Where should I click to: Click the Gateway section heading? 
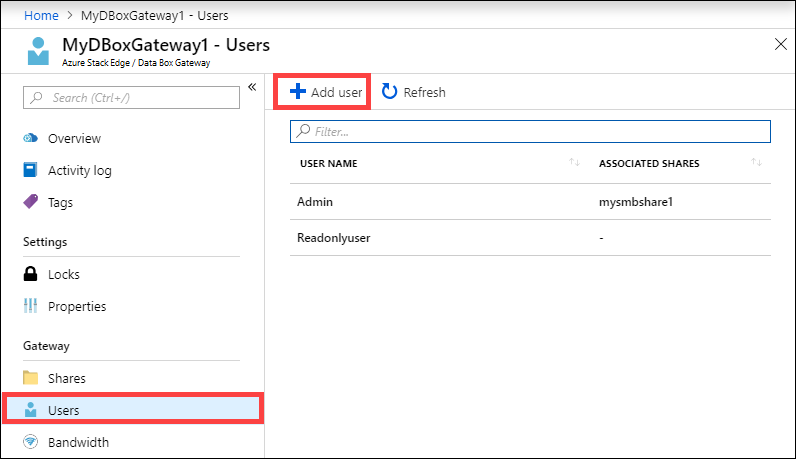coord(46,346)
